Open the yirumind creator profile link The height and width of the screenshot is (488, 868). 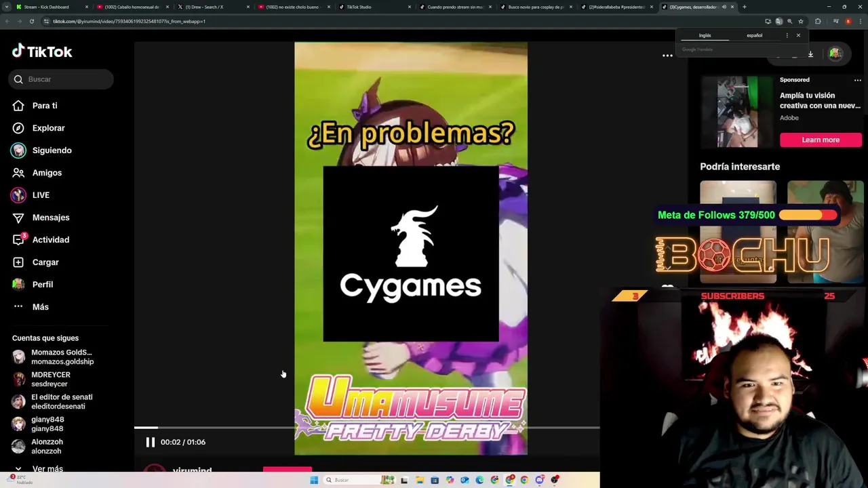(192, 470)
